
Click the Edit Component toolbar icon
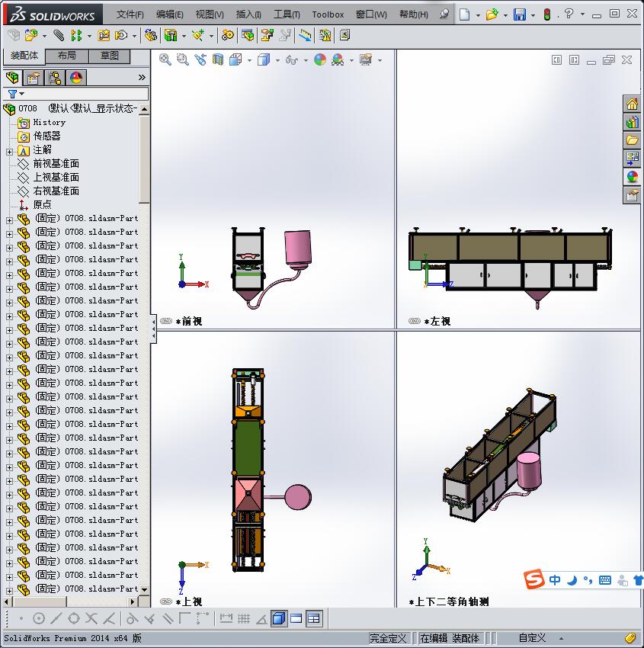point(14,36)
